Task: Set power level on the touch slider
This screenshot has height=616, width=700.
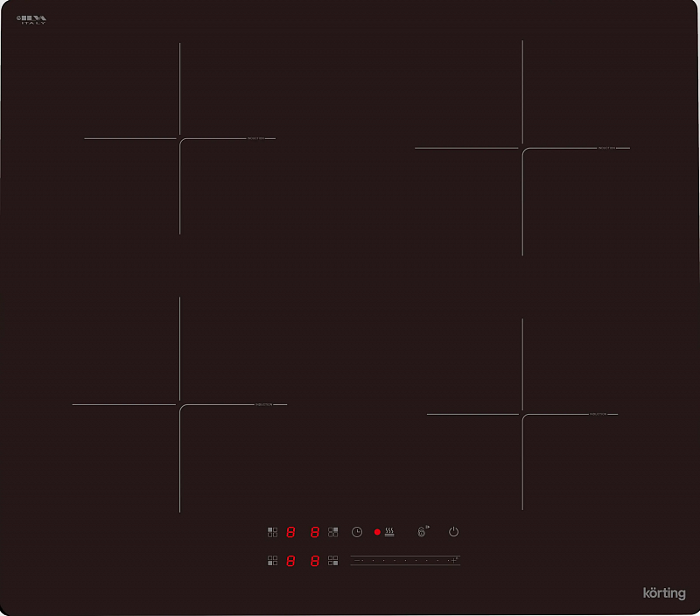Action: click(404, 559)
